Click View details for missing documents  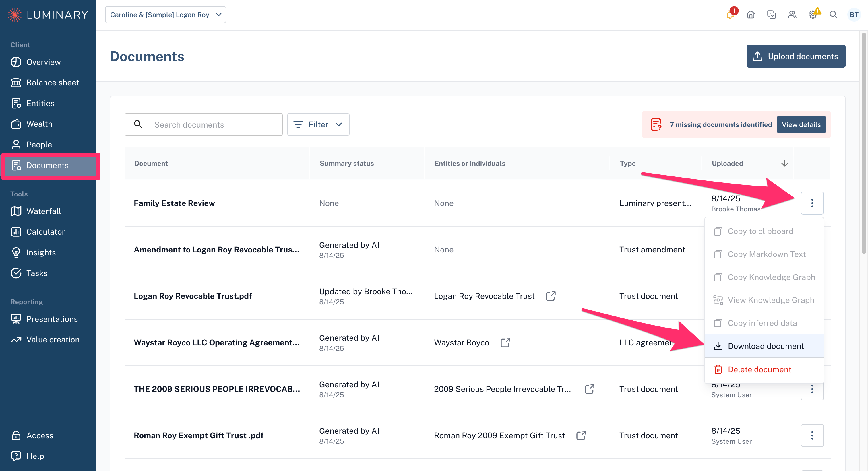tap(801, 124)
